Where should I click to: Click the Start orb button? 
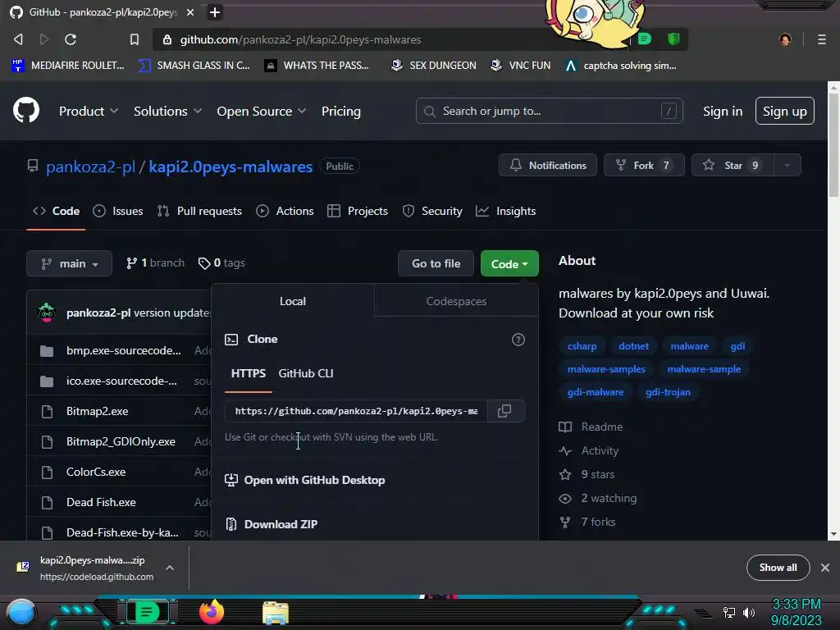point(21,612)
